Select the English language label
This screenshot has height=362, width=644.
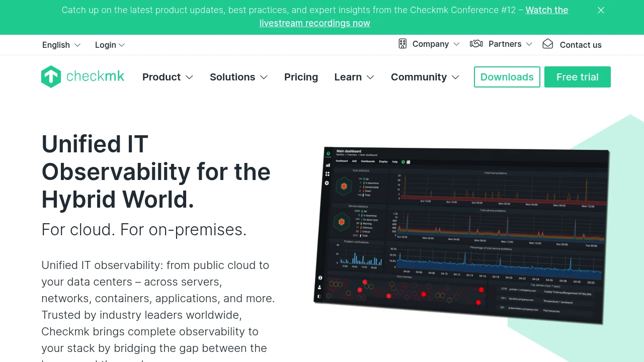point(56,45)
